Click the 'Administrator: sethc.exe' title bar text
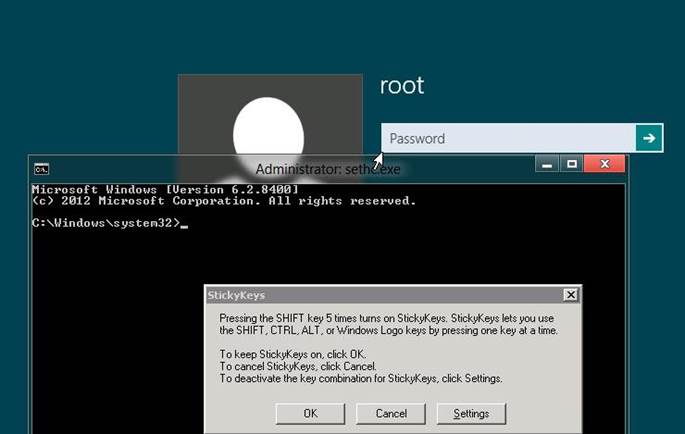This screenshot has width=685, height=434. (x=328, y=169)
